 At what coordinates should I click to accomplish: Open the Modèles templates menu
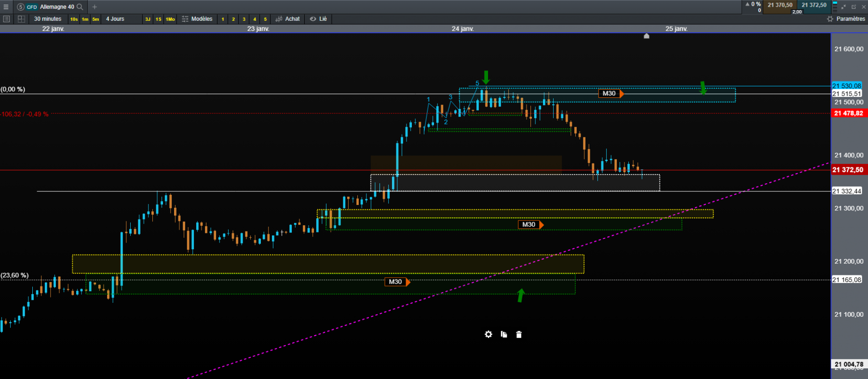197,19
